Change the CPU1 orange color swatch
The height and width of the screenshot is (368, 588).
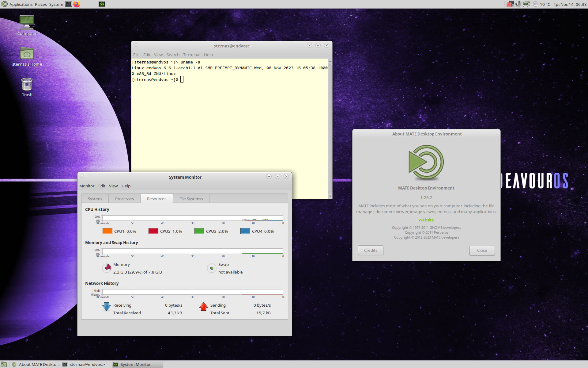(x=107, y=231)
